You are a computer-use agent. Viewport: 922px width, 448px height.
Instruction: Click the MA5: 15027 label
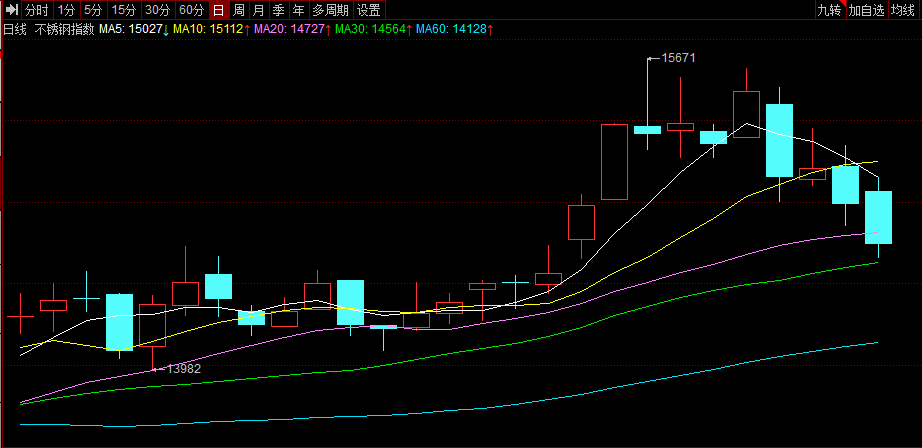tap(131, 29)
